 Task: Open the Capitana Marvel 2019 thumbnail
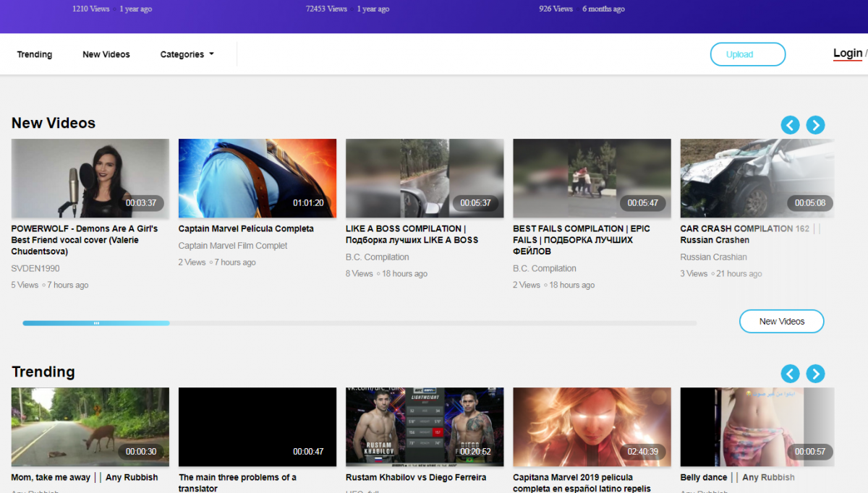[592, 426]
